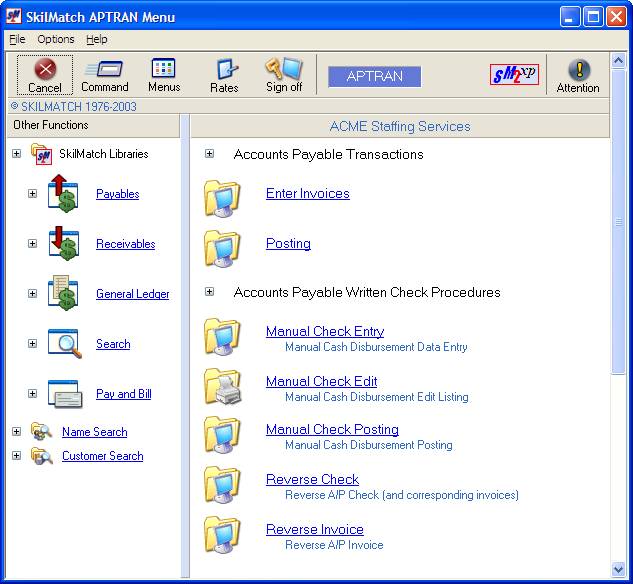
Task: Click the Manual Check Edit printer icon
Action: (x=223, y=387)
